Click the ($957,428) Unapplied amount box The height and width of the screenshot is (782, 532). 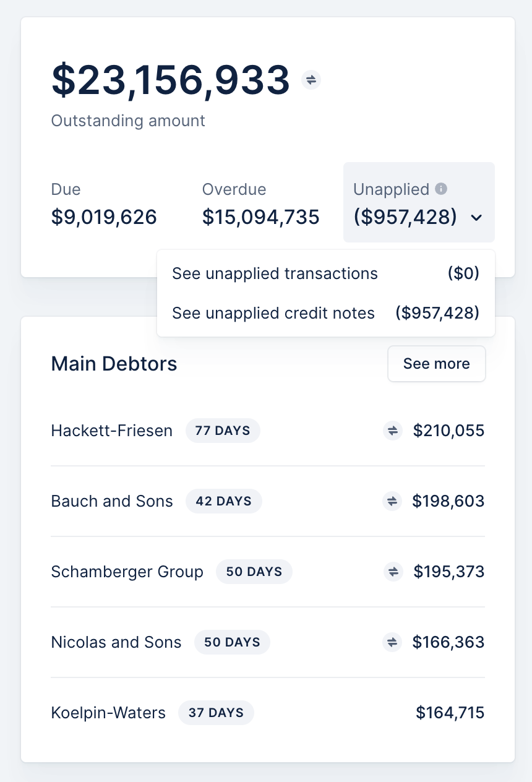click(419, 202)
